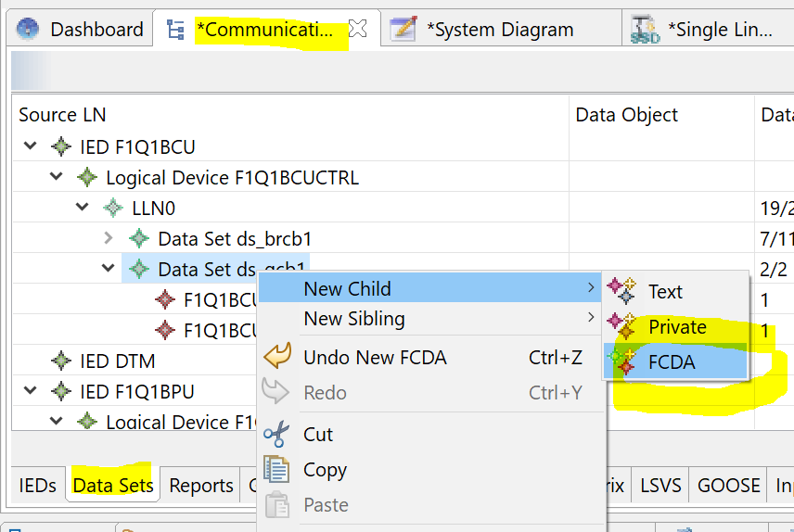Choose Private from New Child submenu

click(676, 327)
